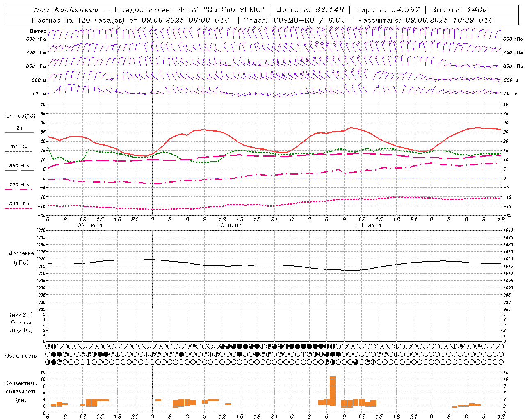Click the 'Конвективн.' convective cloud label

coord(21,383)
